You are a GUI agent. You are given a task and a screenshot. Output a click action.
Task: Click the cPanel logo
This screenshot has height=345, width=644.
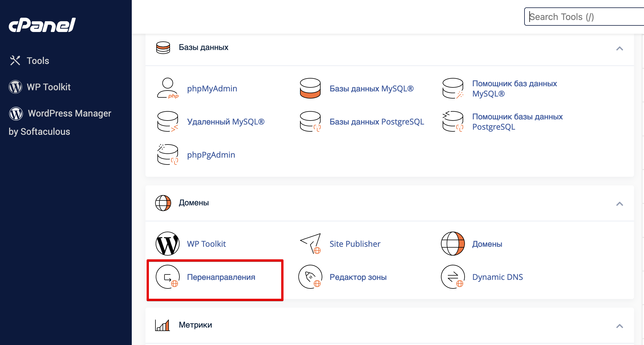pos(42,25)
